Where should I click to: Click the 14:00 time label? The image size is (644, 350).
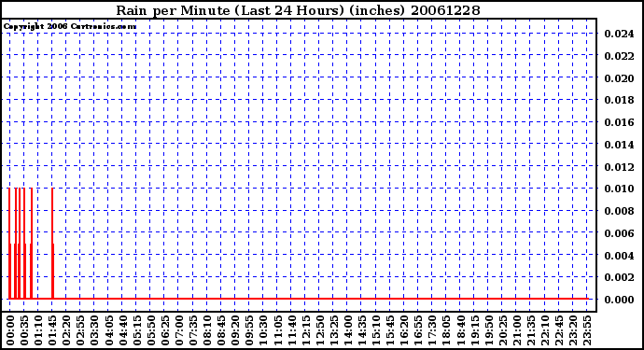(x=347, y=330)
